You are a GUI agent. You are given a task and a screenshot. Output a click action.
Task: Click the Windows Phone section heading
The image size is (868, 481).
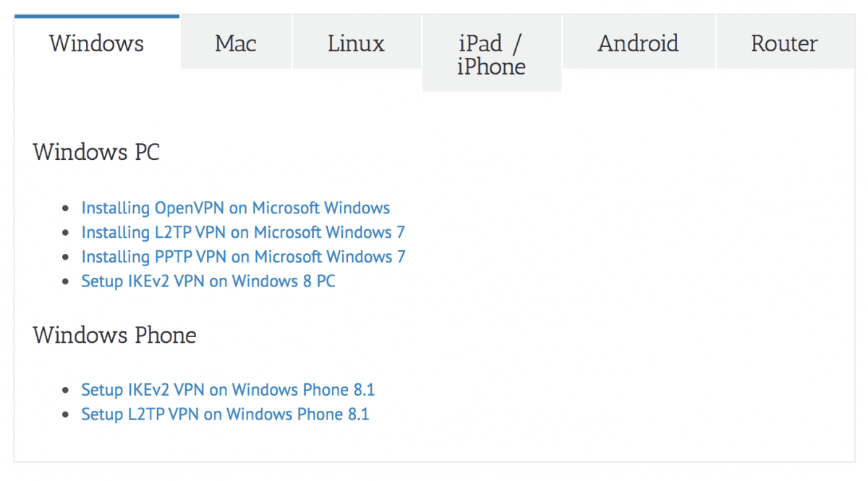114,336
